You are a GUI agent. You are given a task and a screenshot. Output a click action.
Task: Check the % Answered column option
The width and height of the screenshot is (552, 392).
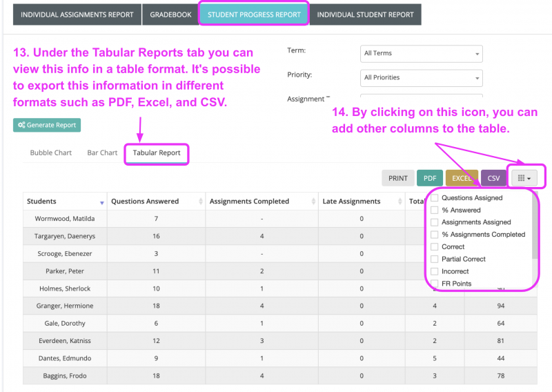coord(435,210)
